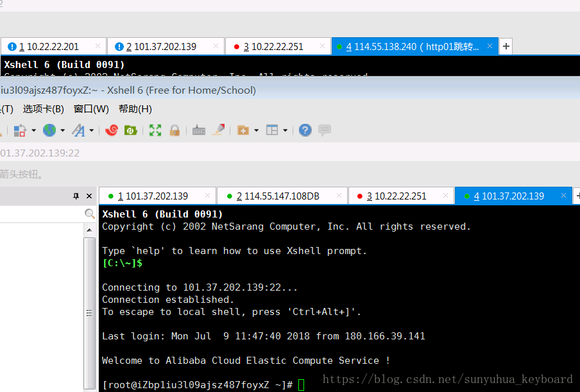Click the grey speech bubble icon

pyautogui.click(x=325, y=130)
